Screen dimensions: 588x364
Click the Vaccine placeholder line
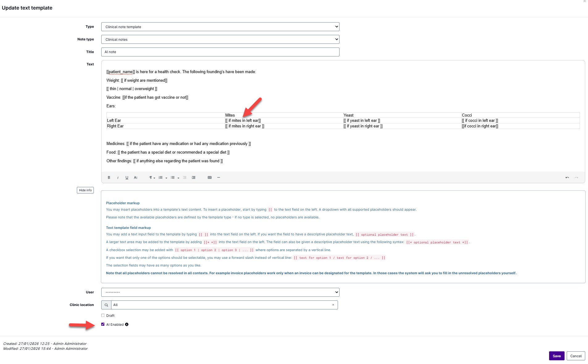point(147,97)
